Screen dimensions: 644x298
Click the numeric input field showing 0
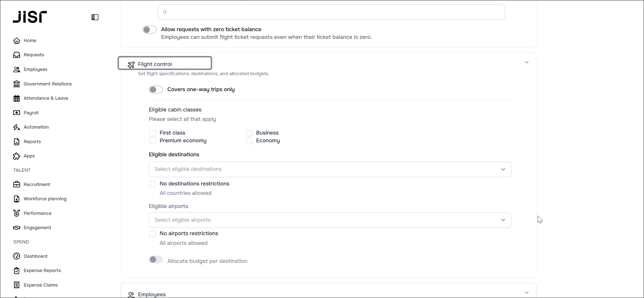pyautogui.click(x=331, y=12)
